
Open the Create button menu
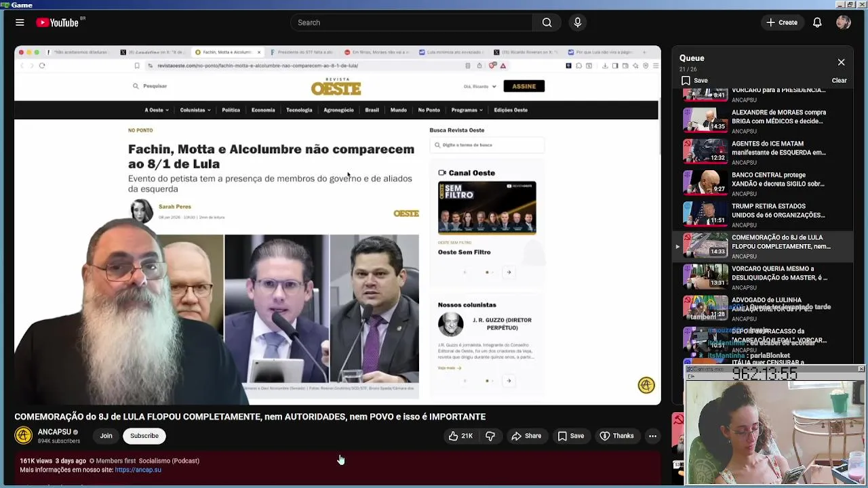point(782,22)
